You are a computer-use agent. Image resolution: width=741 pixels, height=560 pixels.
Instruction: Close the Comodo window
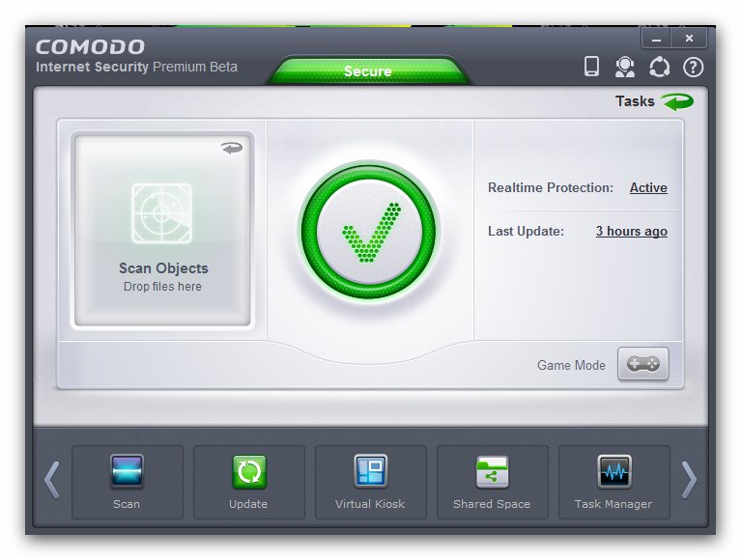(x=689, y=39)
